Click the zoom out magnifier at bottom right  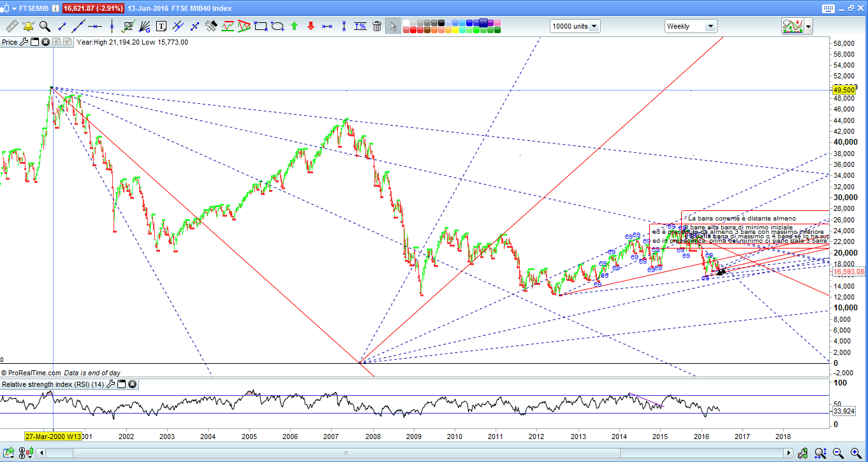(838, 453)
